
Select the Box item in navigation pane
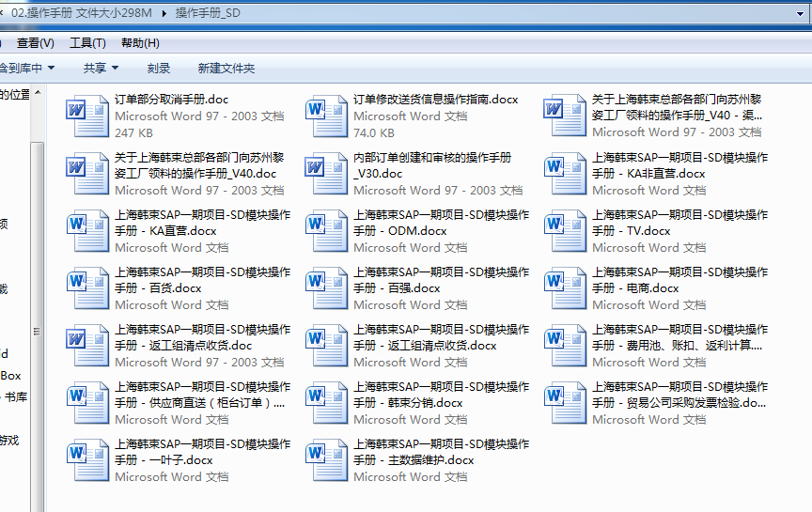(10, 376)
